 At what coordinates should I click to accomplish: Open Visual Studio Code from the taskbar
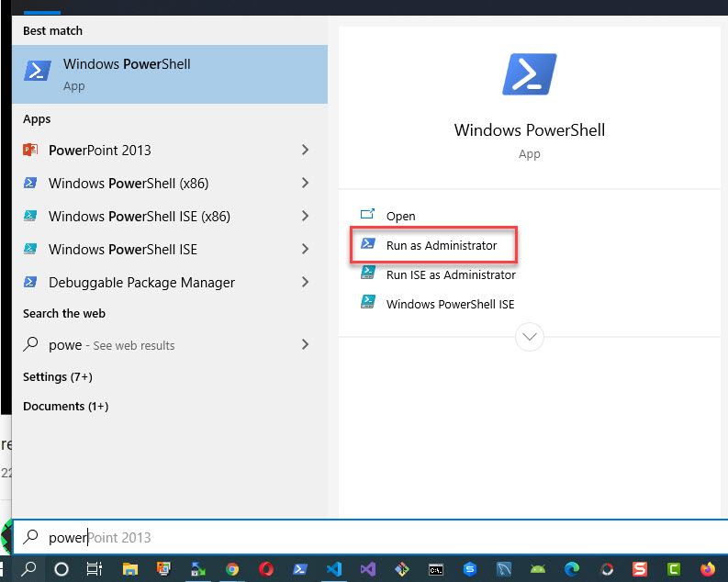(x=334, y=568)
